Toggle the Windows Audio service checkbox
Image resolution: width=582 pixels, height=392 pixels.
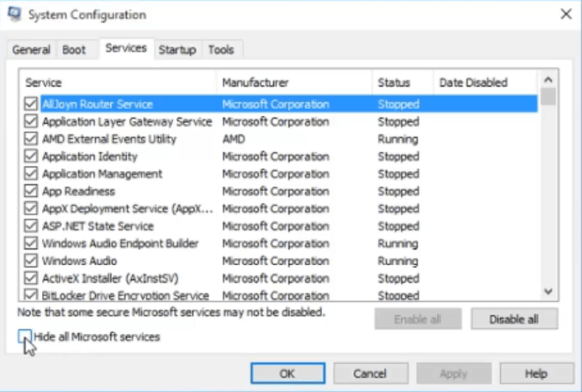point(31,261)
